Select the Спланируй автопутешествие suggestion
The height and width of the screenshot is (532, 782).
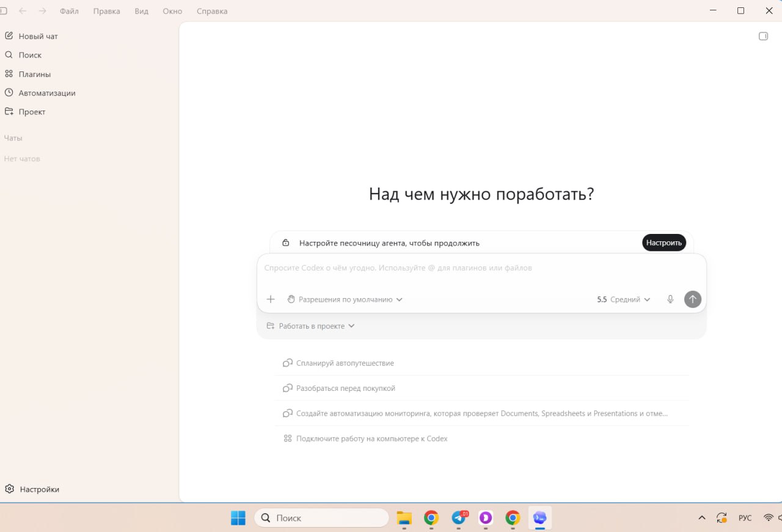point(345,363)
